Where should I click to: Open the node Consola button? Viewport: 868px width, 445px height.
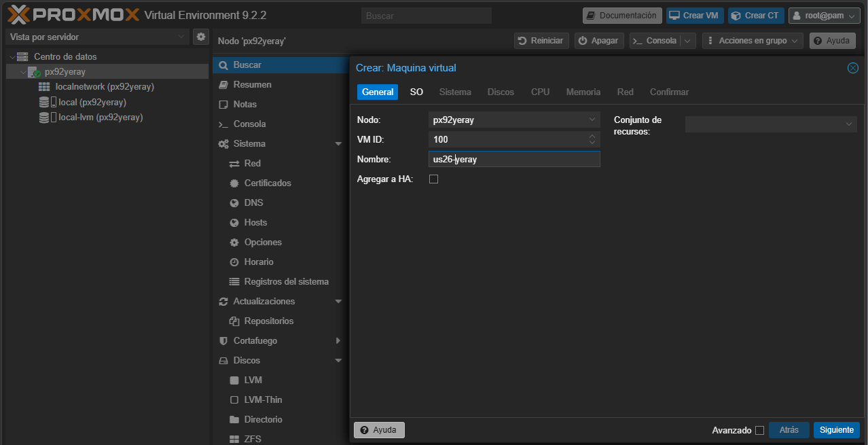pyautogui.click(x=655, y=41)
